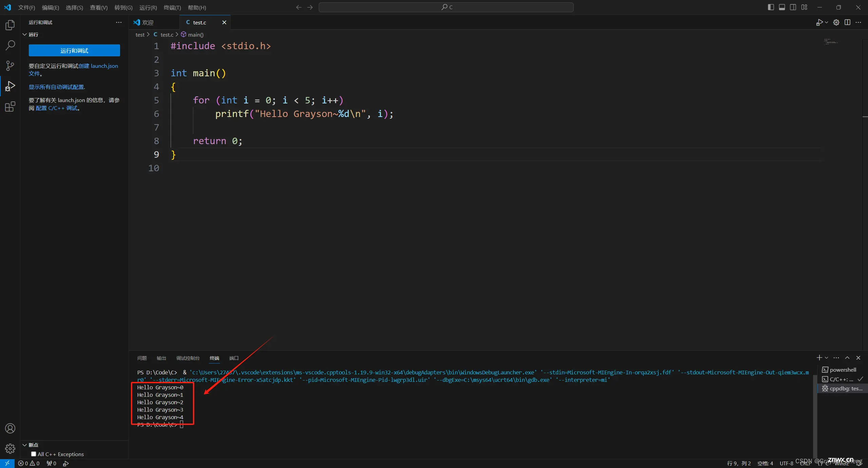Split the editor to the right

847,22
